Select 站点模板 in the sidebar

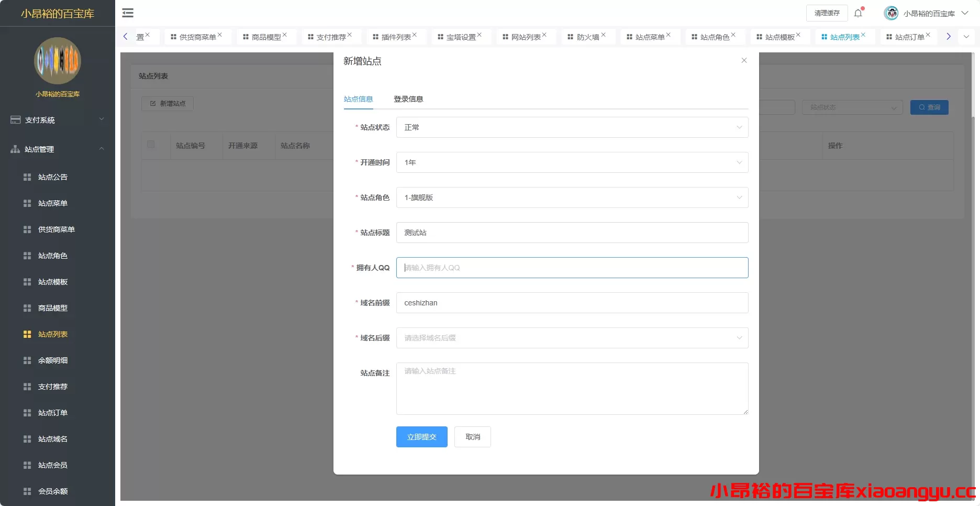point(53,282)
